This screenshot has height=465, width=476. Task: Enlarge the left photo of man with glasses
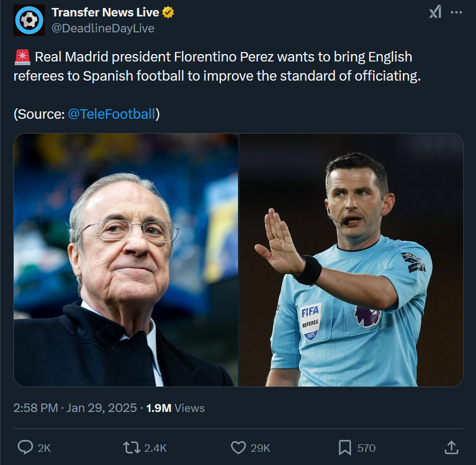[x=126, y=260]
